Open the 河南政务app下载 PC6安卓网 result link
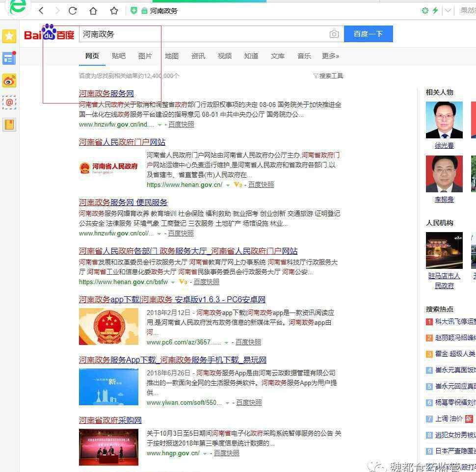This screenshot has height=472, width=476. coord(172,299)
